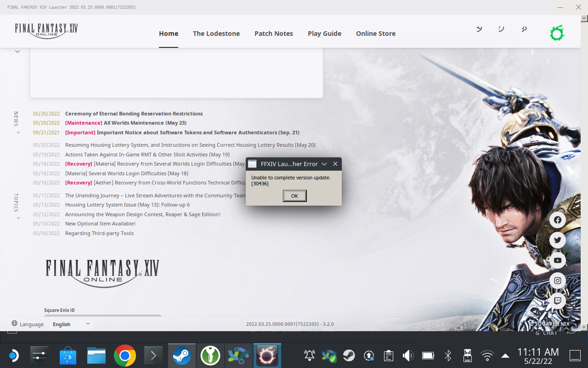Open the Language dropdown showing English

pyautogui.click(x=71, y=324)
